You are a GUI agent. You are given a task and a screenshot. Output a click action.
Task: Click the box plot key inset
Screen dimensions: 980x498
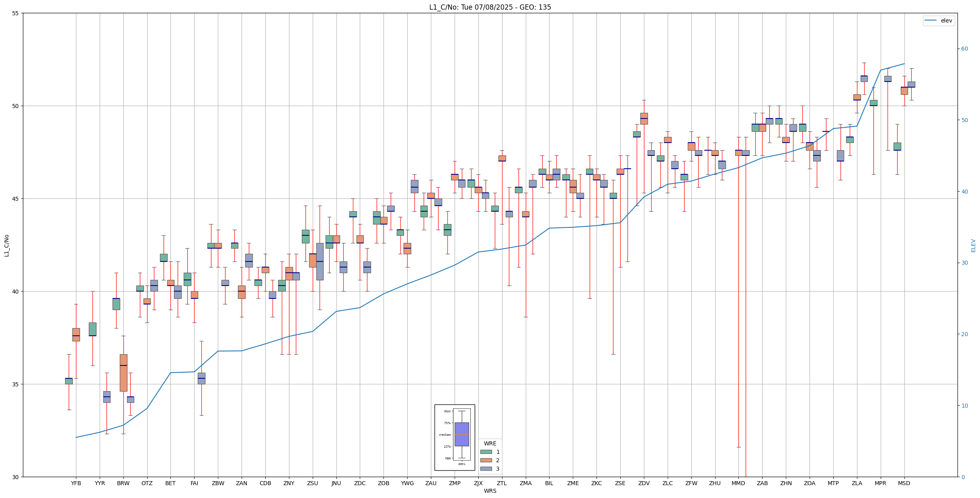tap(455, 437)
